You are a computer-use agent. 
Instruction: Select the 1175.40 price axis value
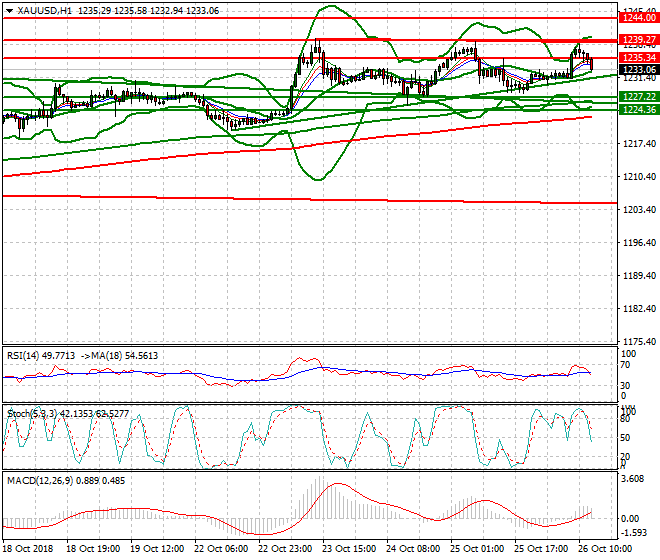pyautogui.click(x=639, y=341)
